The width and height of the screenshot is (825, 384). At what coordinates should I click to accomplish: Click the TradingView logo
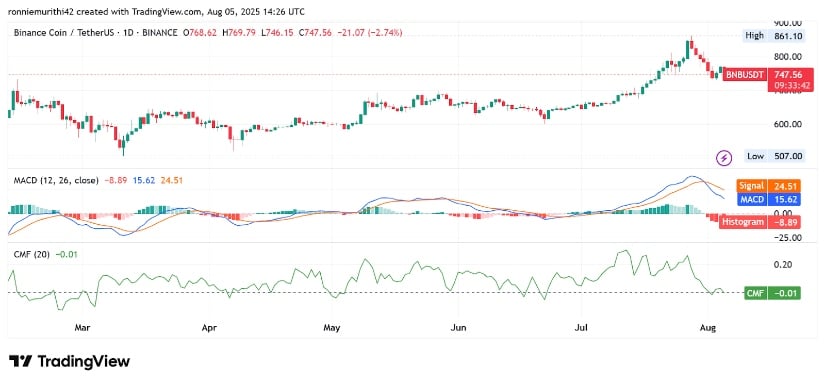click(69, 361)
